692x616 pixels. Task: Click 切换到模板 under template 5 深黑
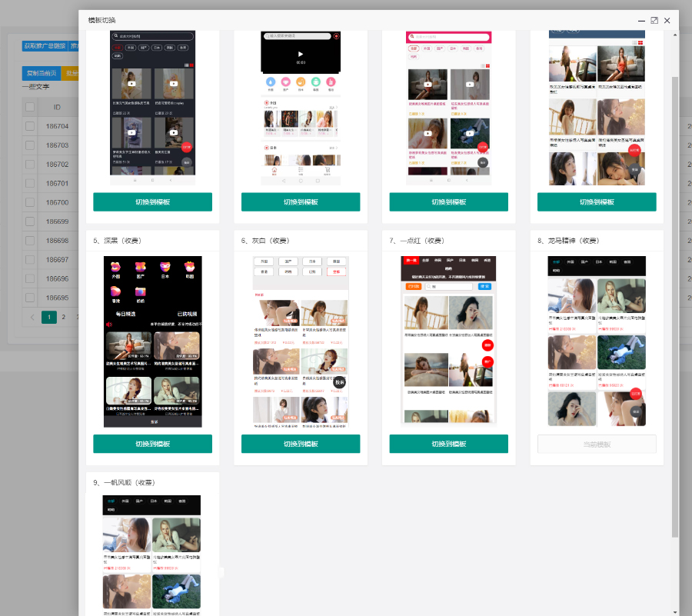click(x=152, y=444)
